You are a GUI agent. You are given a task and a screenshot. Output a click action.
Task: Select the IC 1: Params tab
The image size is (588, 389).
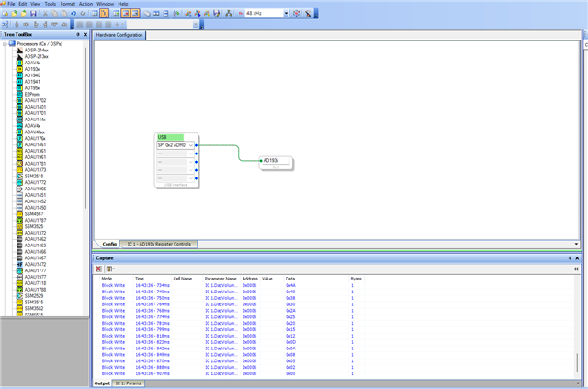(128, 383)
